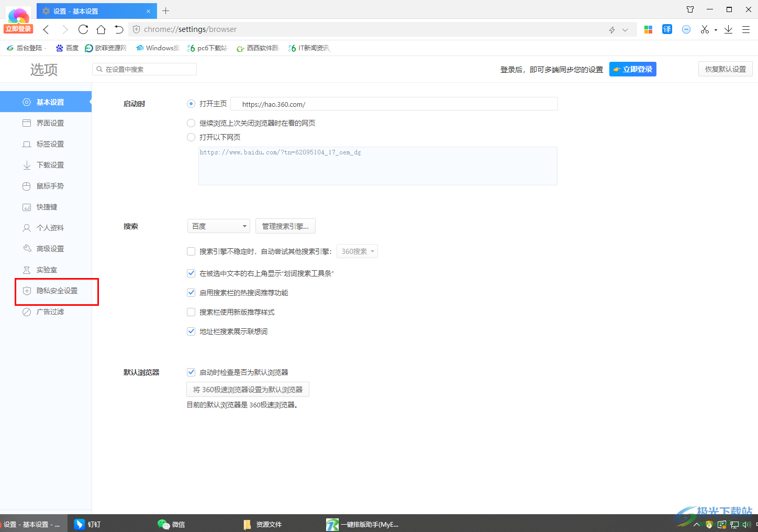Click the translate extension icon

tap(667, 29)
